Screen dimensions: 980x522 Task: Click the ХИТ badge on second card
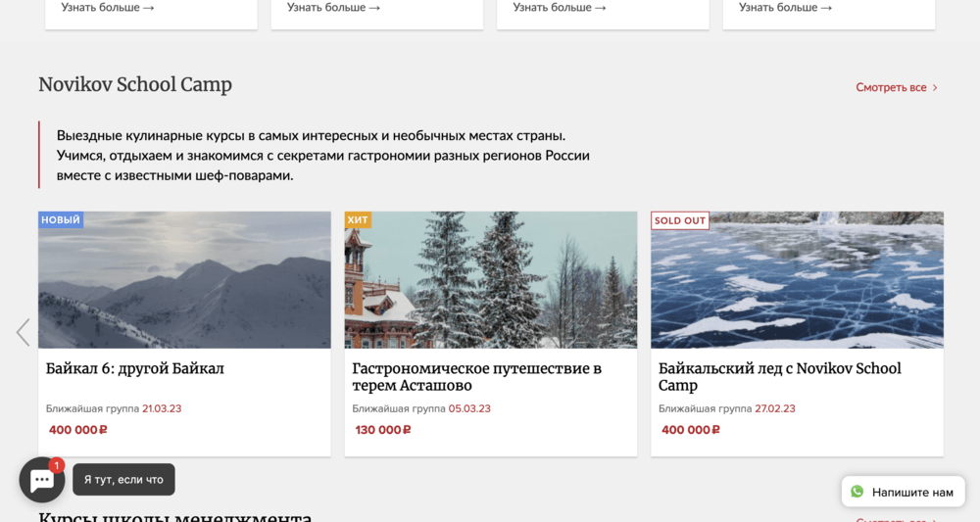pyautogui.click(x=358, y=219)
